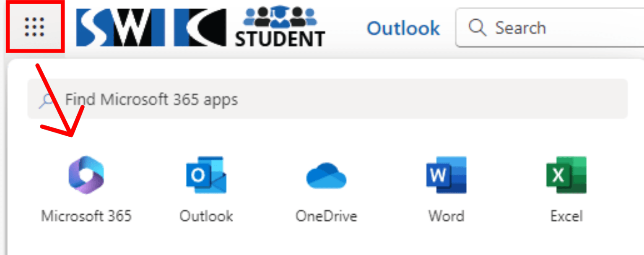Click the OneDrive blue cloud icon
The image size is (644, 255).
click(326, 175)
